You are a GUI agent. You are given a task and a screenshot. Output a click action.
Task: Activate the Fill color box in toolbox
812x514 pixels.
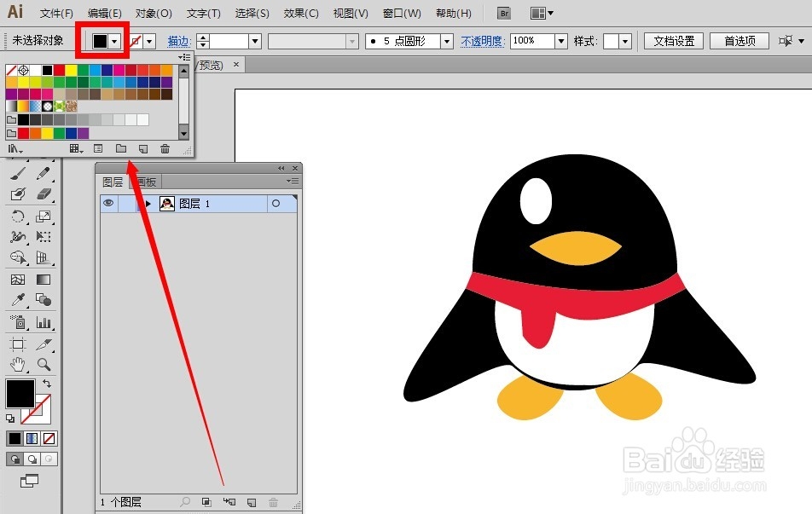pos(20,394)
